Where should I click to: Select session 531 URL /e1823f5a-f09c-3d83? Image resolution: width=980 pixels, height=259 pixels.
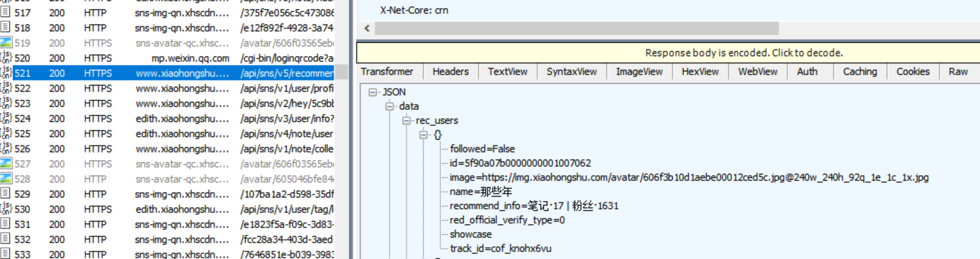point(287,224)
